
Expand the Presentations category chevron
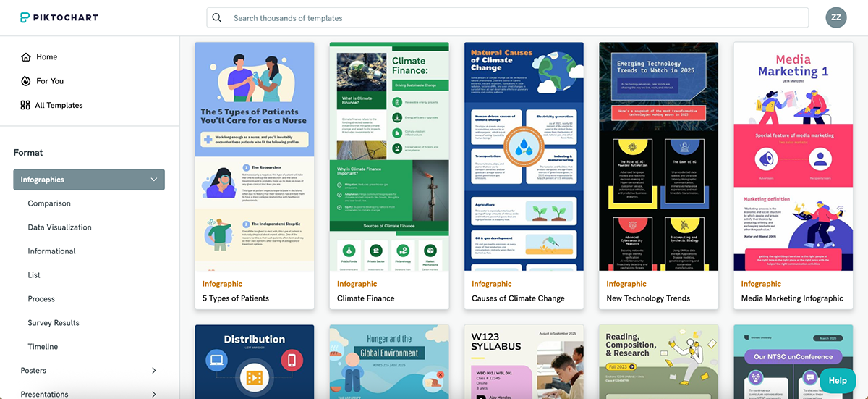tap(154, 394)
